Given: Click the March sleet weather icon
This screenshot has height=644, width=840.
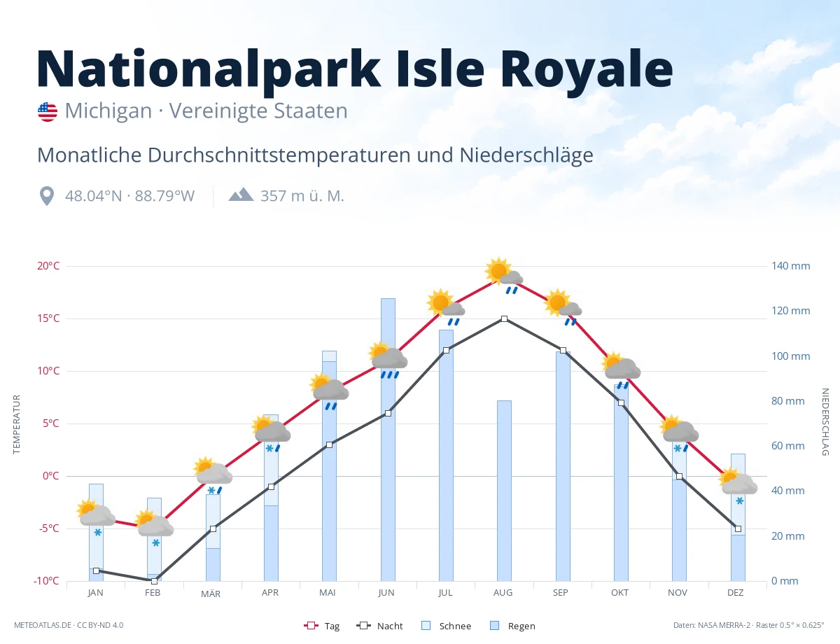Looking at the screenshot, I should (x=213, y=476).
